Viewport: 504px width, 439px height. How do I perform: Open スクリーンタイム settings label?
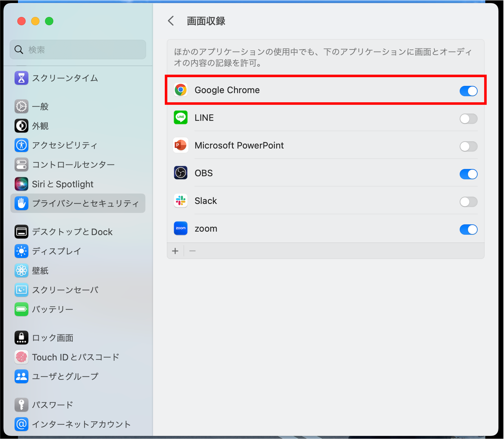tap(65, 78)
